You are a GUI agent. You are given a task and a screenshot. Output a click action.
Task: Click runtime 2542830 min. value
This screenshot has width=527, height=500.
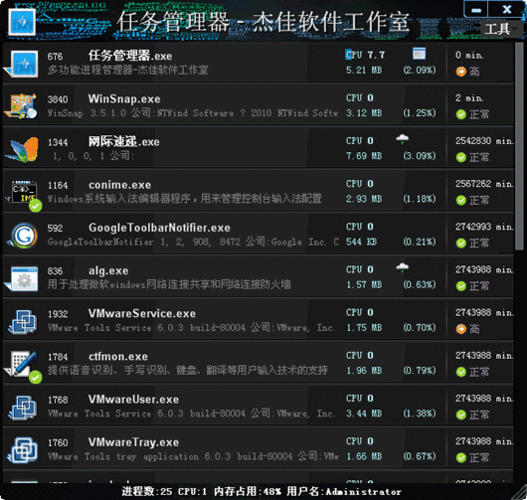[x=484, y=141]
